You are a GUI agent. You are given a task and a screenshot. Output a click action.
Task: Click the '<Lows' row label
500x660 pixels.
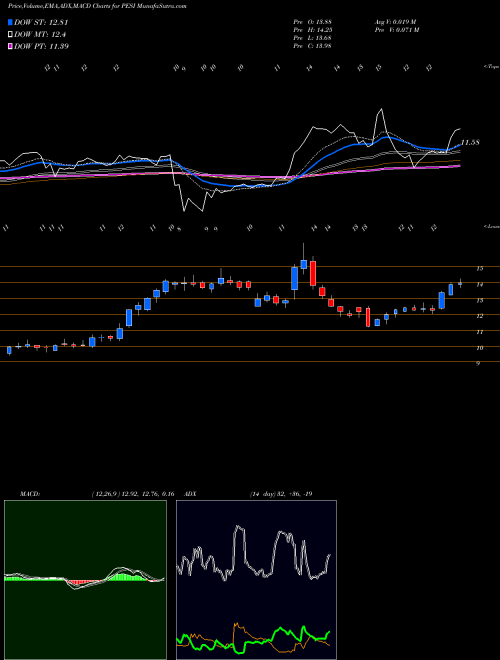491,226
